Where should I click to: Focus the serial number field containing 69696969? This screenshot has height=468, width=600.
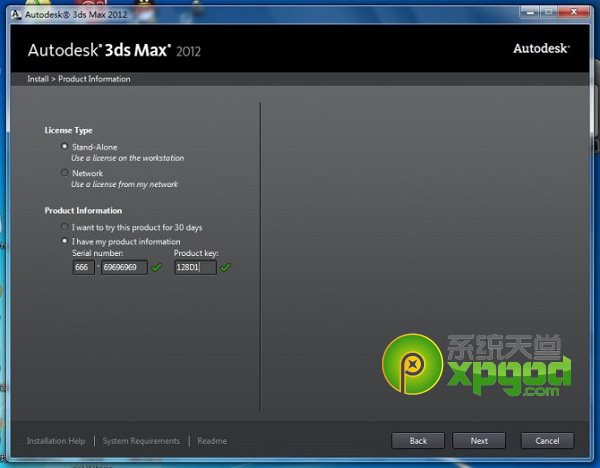pyautogui.click(x=124, y=267)
